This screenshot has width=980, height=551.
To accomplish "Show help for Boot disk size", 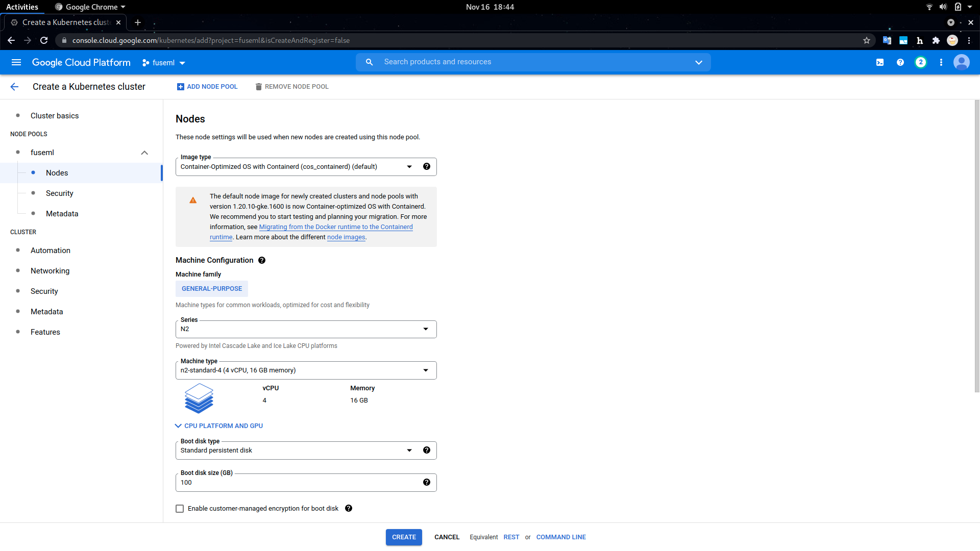I will [x=427, y=482].
